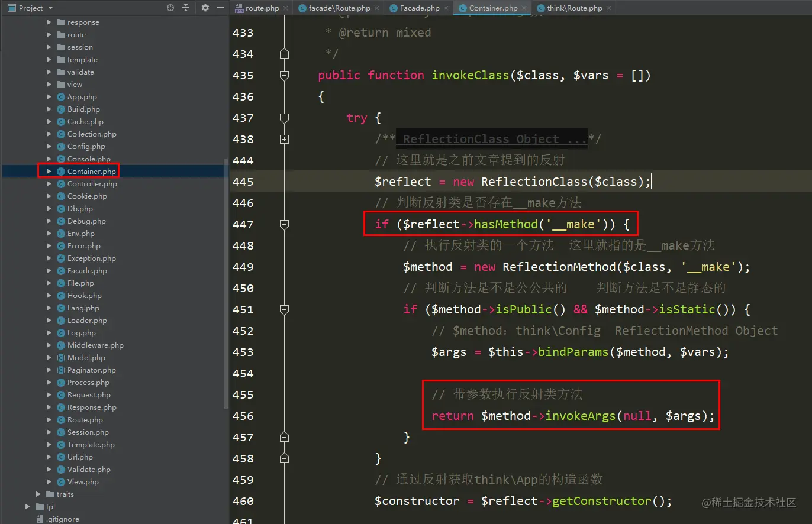
Task: Expand the template folder
Action: (49, 60)
